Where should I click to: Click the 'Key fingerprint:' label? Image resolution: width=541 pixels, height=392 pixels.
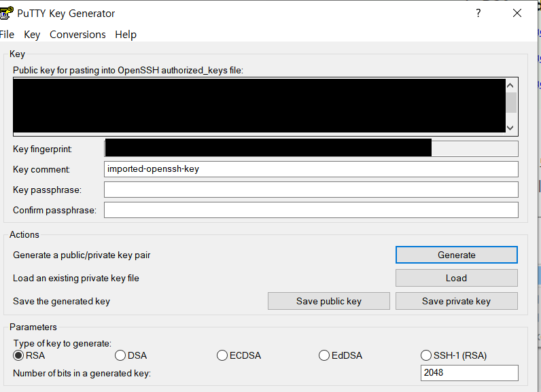coord(42,149)
